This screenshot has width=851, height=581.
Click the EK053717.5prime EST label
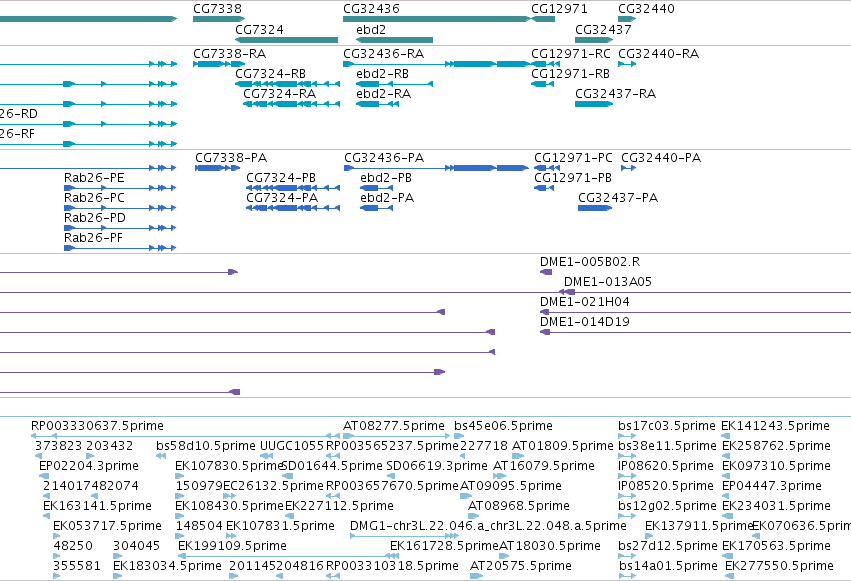click(107, 526)
